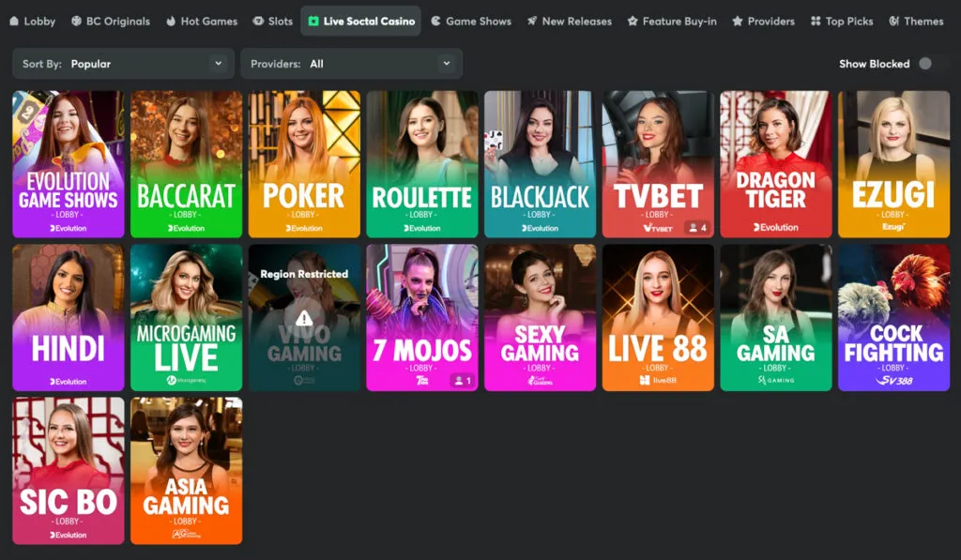Select the Live Social Casino tab

coord(361,21)
